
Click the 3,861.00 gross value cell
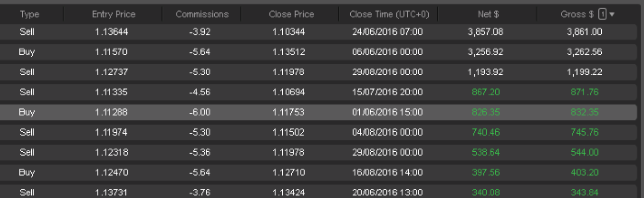(x=584, y=32)
